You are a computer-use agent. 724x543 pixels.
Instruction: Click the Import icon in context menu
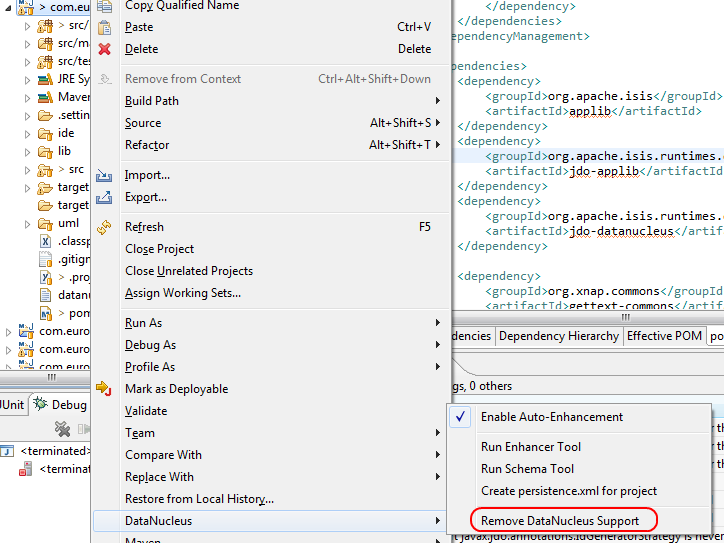(x=104, y=175)
